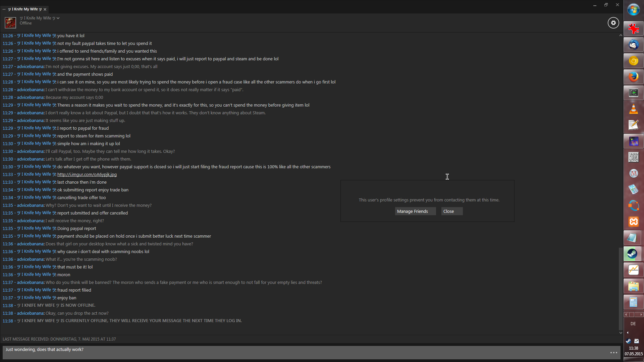Image resolution: width=644 pixels, height=362 pixels.
Task: Open the three-dots chat options menu
Action: 613,353
